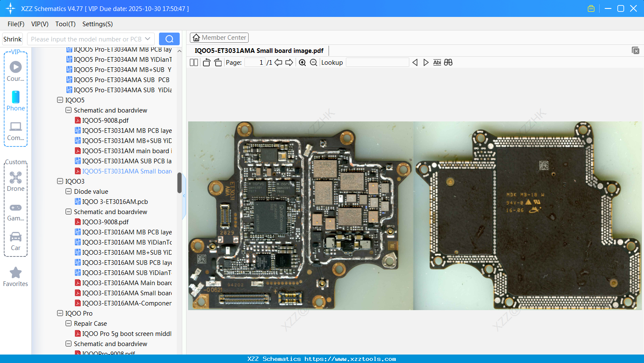Collapse the IQOO3 Diode value node
The image size is (644, 363).
(x=68, y=191)
